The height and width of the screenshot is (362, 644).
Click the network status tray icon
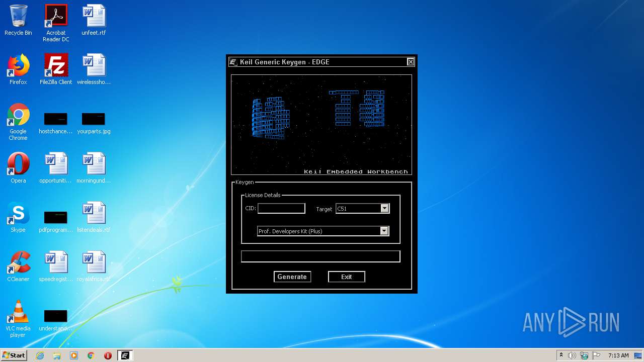point(584,355)
